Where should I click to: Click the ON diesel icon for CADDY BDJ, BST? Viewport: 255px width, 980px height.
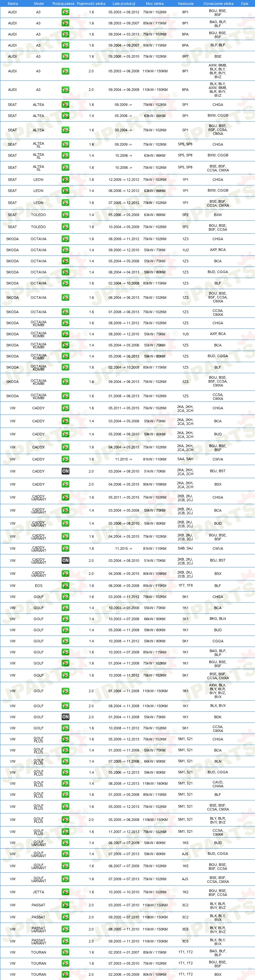click(66, 471)
